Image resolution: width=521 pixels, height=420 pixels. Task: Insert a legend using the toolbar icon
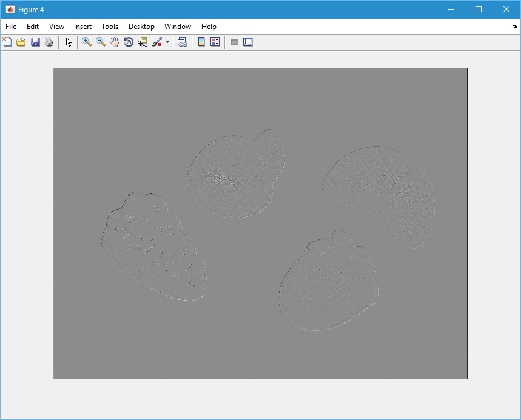click(215, 42)
